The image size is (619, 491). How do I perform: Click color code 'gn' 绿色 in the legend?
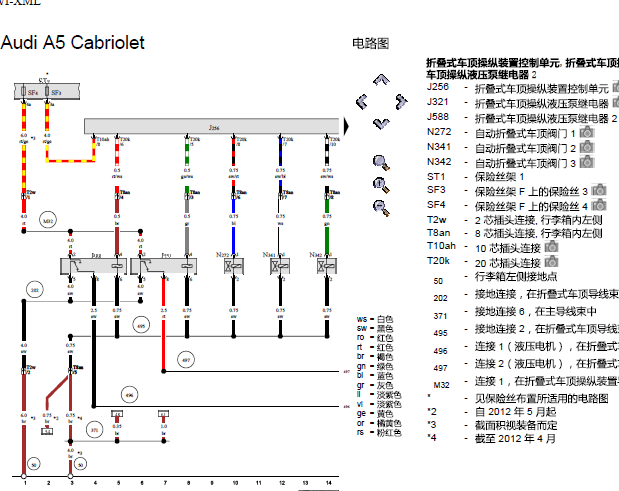tap(375, 366)
